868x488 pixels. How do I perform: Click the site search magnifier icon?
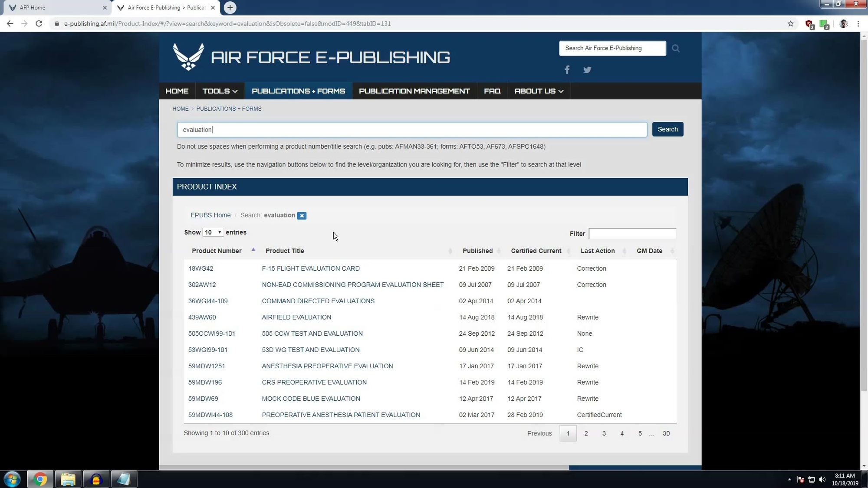coord(676,48)
